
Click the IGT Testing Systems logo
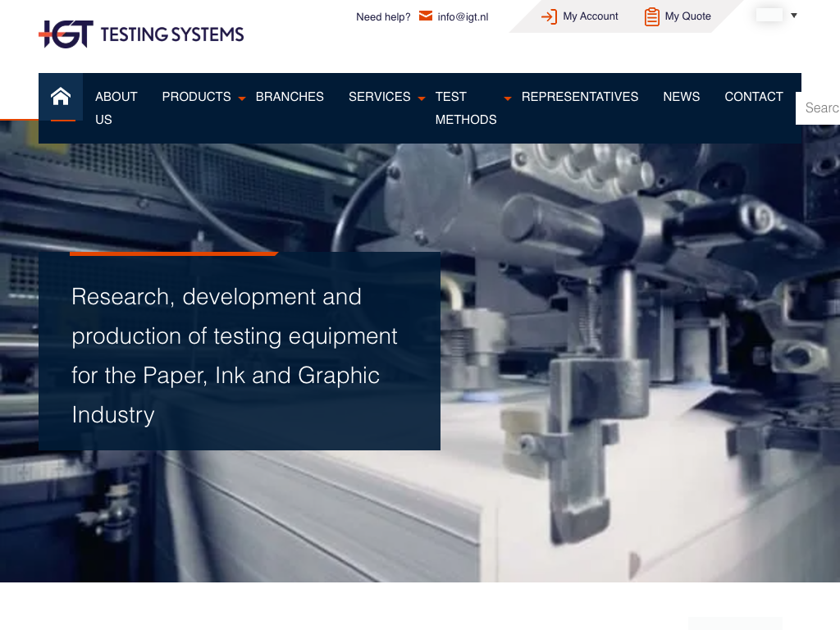pos(141,34)
